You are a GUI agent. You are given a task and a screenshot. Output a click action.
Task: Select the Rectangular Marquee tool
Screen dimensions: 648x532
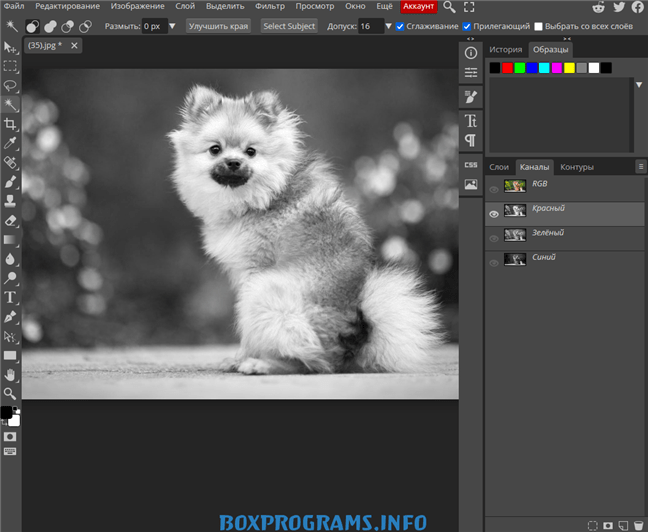pyautogui.click(x=10, y=66)
